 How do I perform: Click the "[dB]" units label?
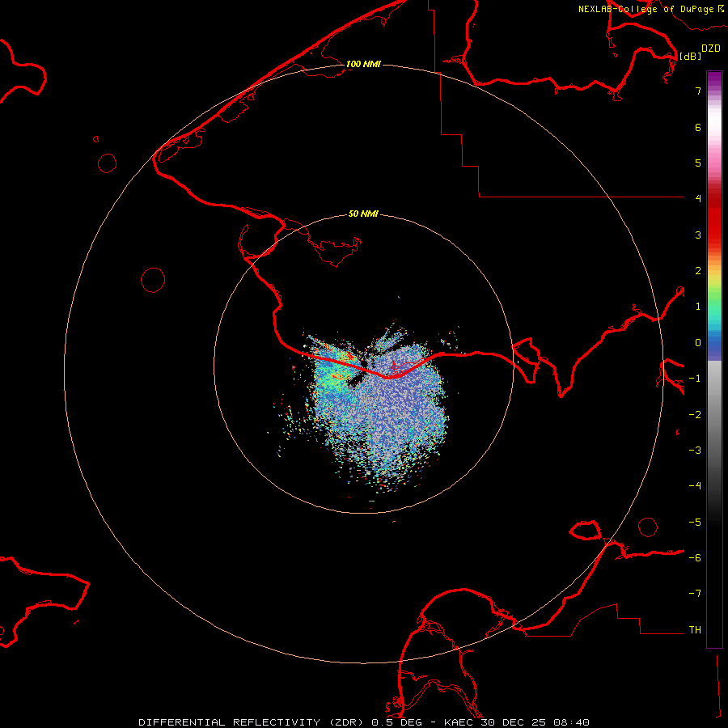(x=691, y=56)
